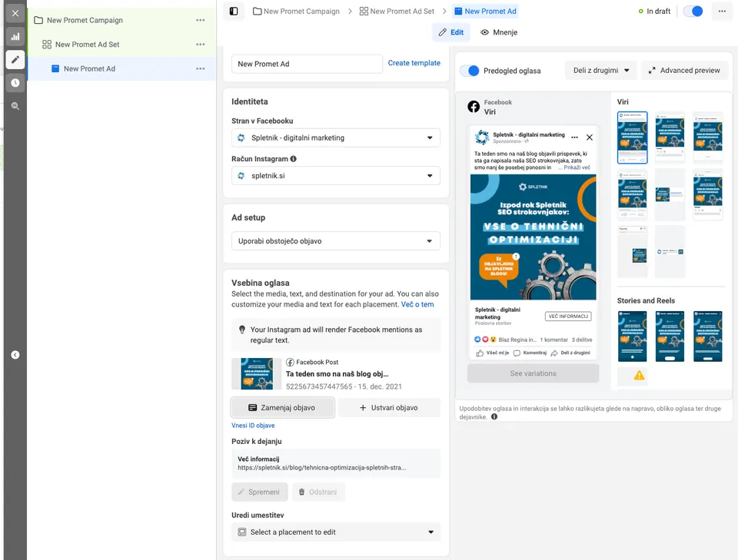Image resolution: width=738 pixels, height=560 pixels.
Task: Select New Promet Ad breadcrumb
Action: [x=485, y=12]
